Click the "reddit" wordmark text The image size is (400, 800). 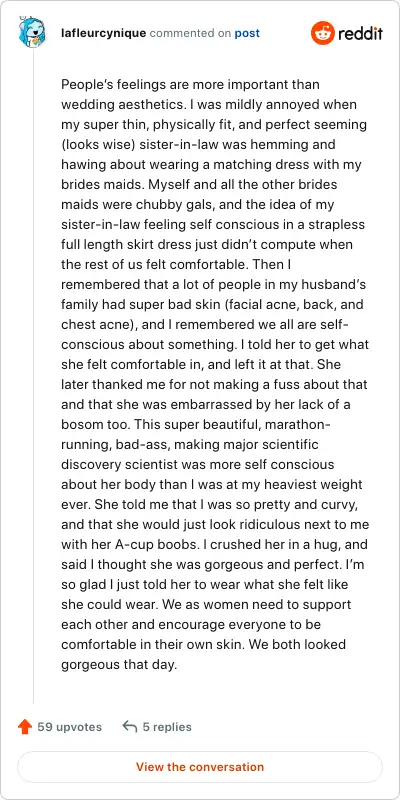click(360, 34)
